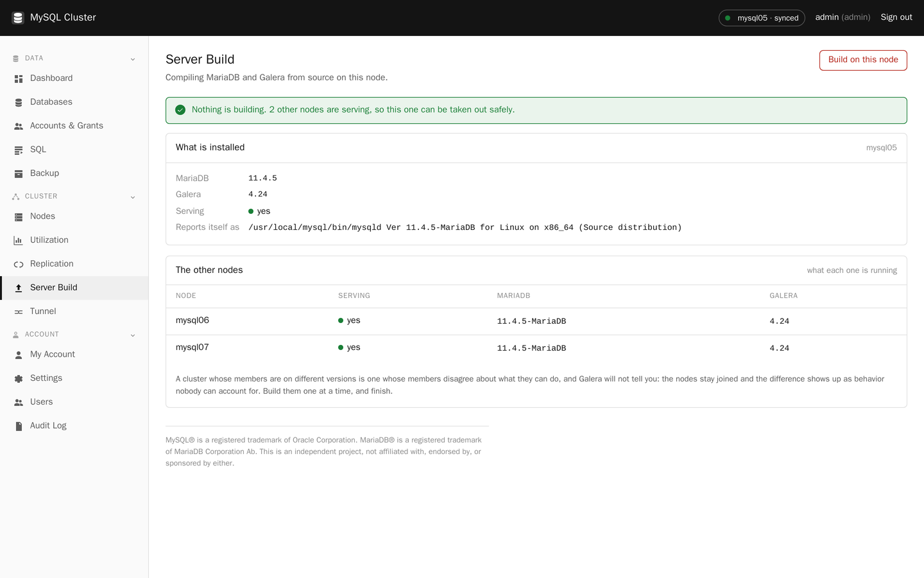
Task: Click the Replication link icon
Action: (x=19, y=264)
